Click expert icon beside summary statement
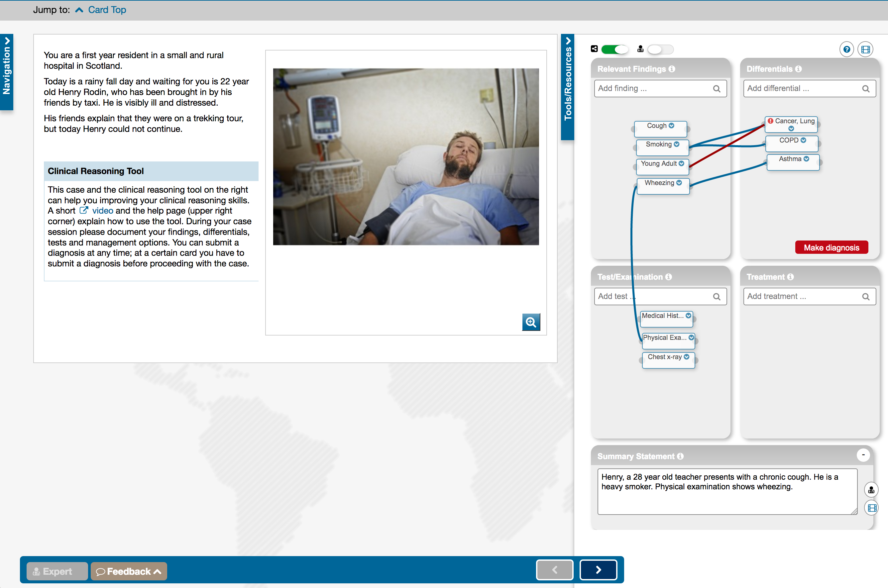 (x=871, y=490)
